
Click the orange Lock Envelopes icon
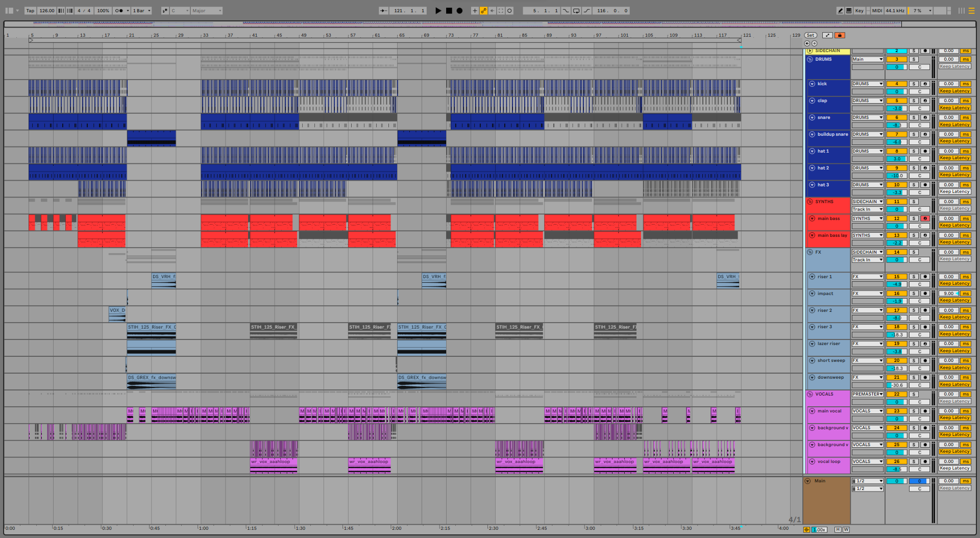(840, 35)
